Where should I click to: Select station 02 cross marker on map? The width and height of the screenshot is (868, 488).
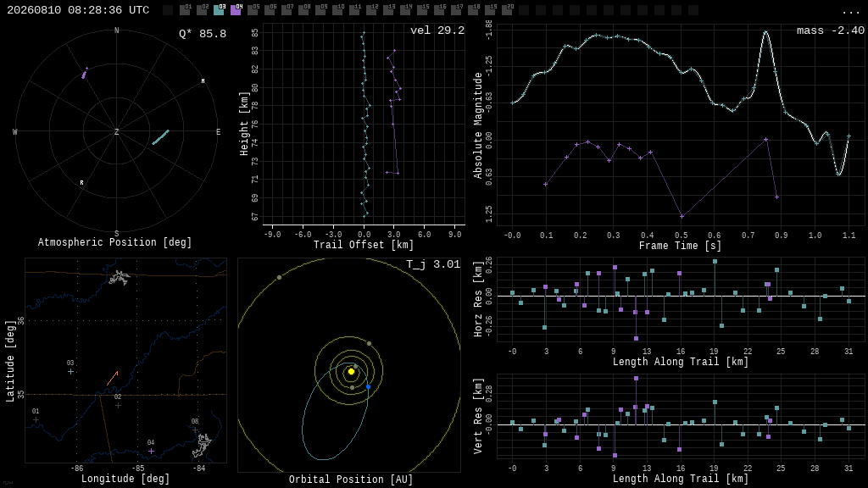point(118,406)
